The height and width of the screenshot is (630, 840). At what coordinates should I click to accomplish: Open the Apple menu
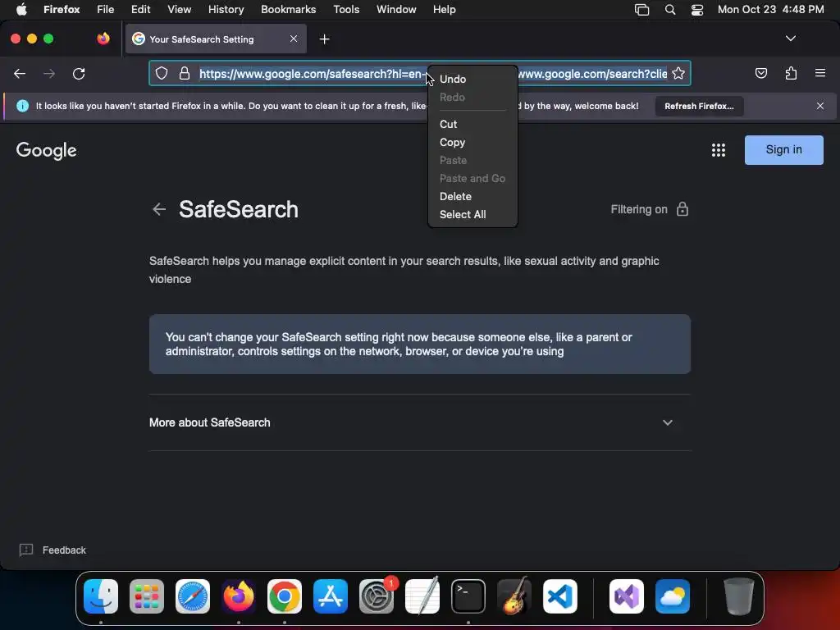[21, 9]
